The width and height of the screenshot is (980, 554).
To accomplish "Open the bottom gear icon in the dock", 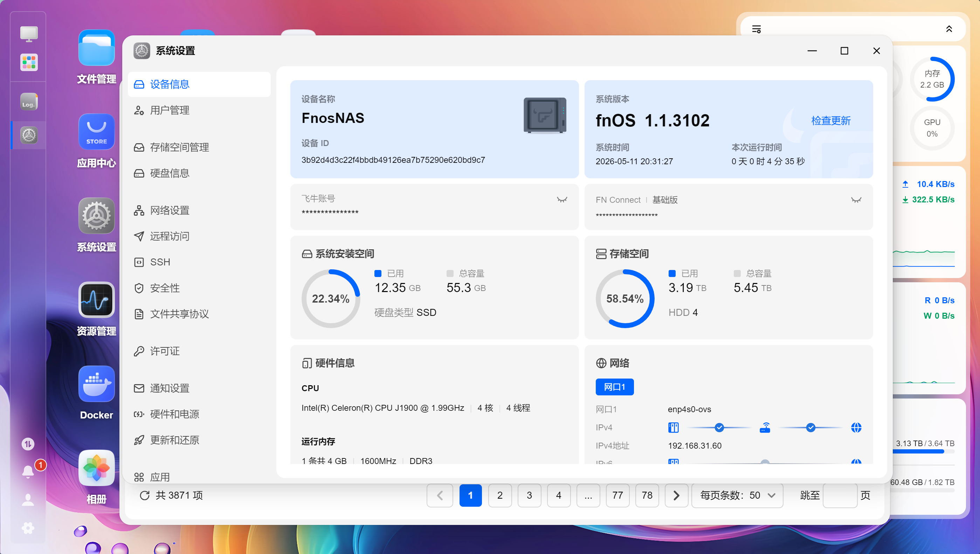I will (x=28, y=528).
